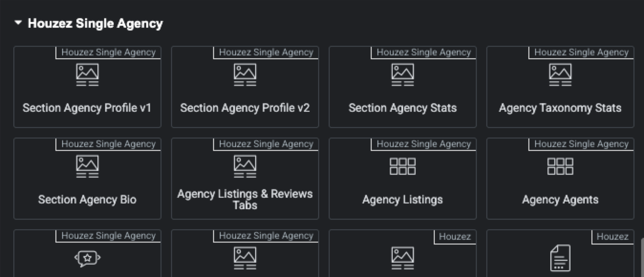Select the document icon in Houzez widget
This screenshot has width=644, height=277.
coord(560,258)
